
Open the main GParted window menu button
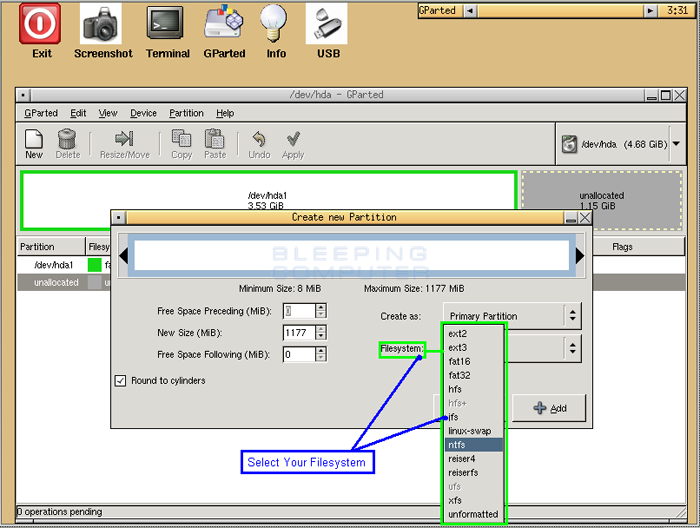23,95
